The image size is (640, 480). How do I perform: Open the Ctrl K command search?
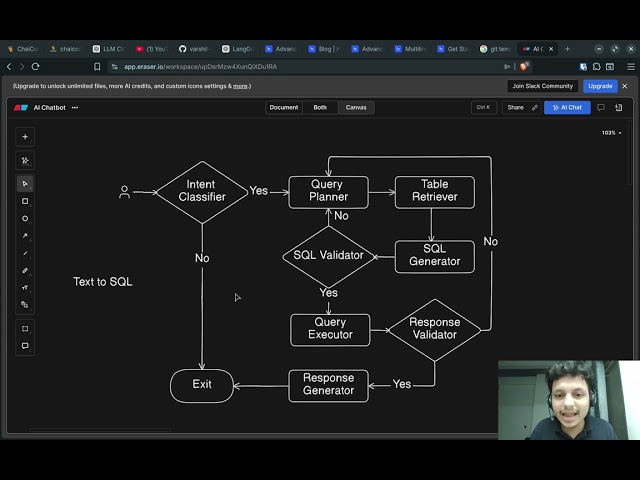pyautogui.click(x=483, y=107)
